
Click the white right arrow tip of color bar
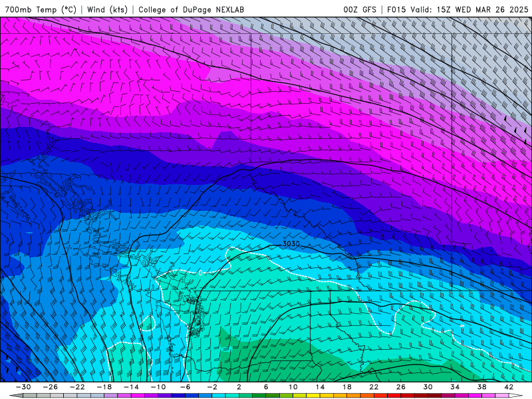pyautogui.click(x=516, y=396)
